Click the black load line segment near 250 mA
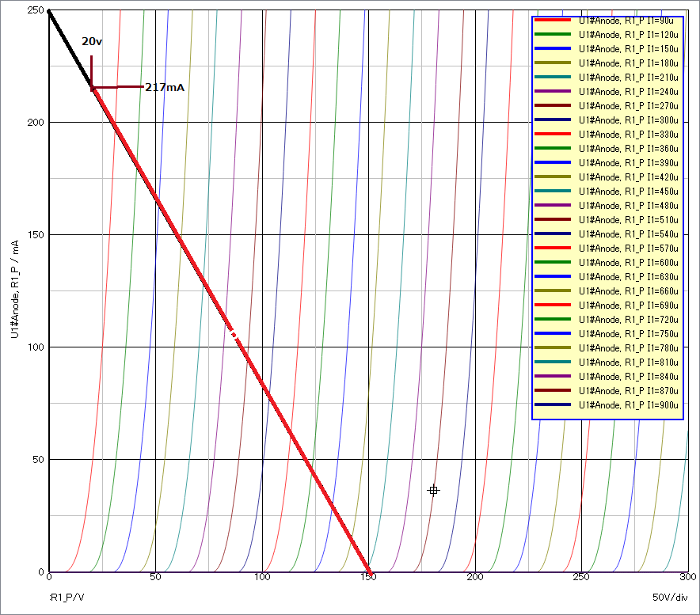 [x=70, y=49]
